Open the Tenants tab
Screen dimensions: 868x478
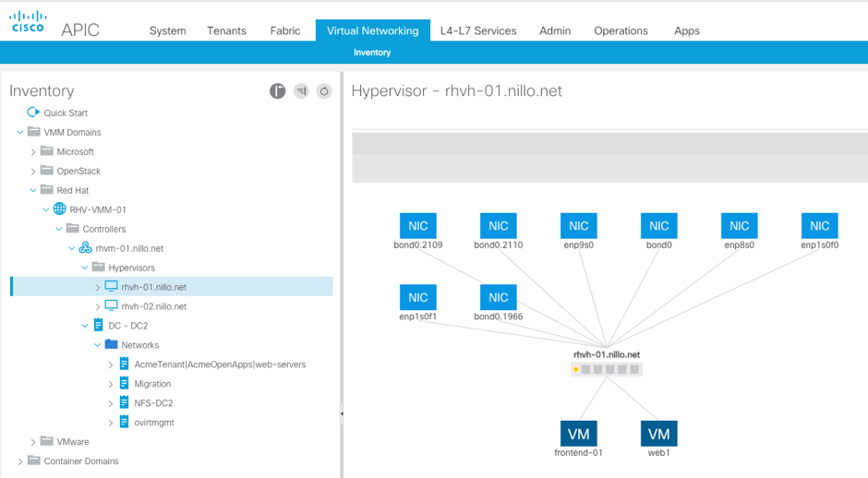[226, 30]
